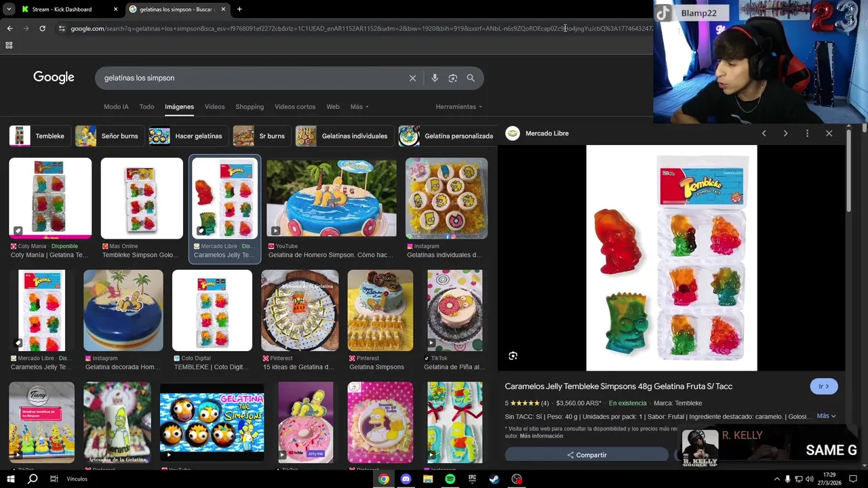Open the Pinterest Gelatina Simpsons thumbnail
The width and height of the screenshot is (868, 488).
[380, 310]
